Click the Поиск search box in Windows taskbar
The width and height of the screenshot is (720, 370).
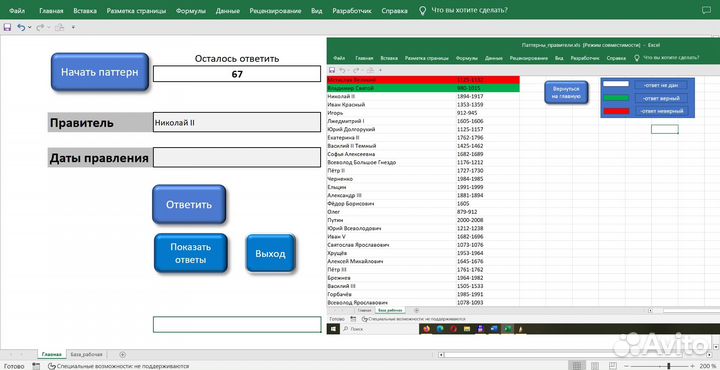tap(380, 329)
